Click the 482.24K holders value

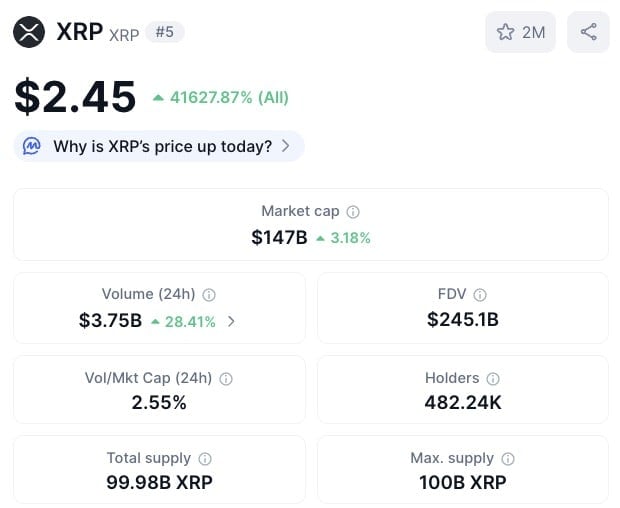[x=462, y=403]
